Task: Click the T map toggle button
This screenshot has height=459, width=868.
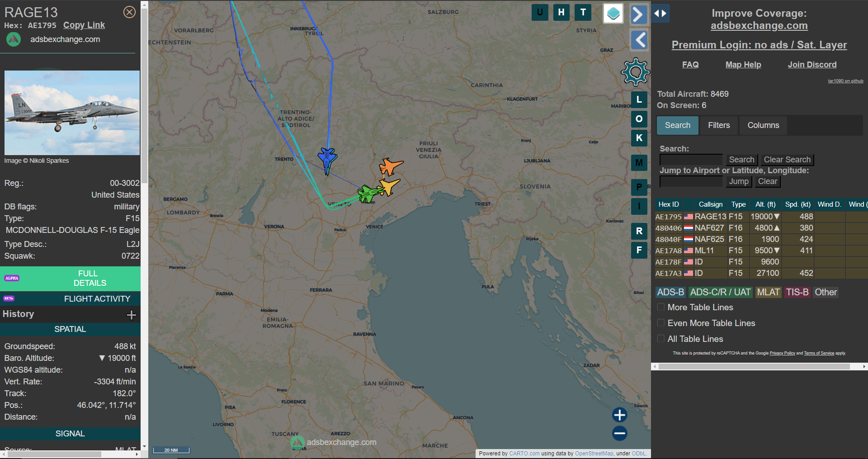Action: tap(583, 12)
